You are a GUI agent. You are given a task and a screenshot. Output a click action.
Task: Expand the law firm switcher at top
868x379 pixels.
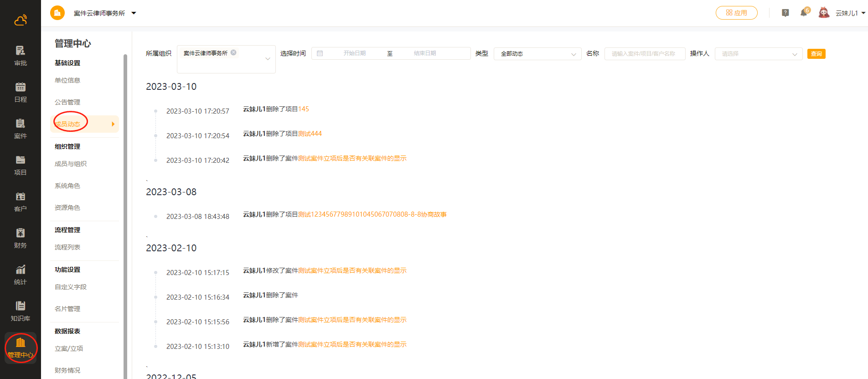click(134, 13)
